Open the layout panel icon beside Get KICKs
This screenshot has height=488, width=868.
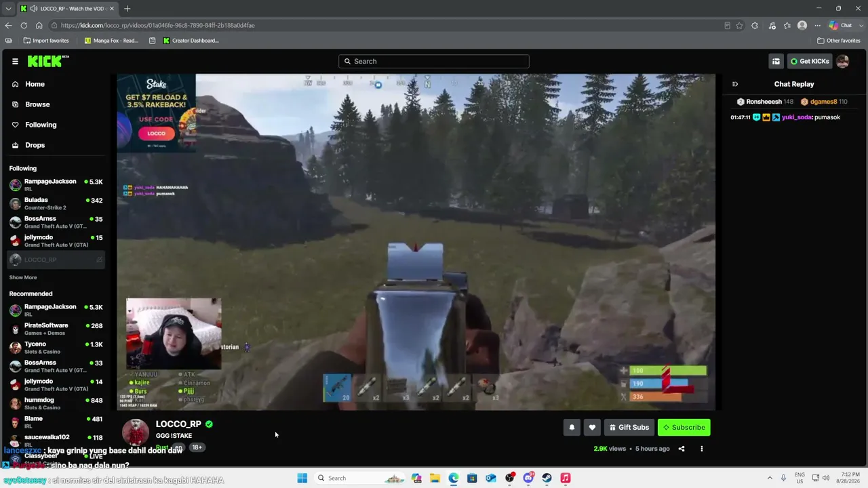tap(776, 61)
